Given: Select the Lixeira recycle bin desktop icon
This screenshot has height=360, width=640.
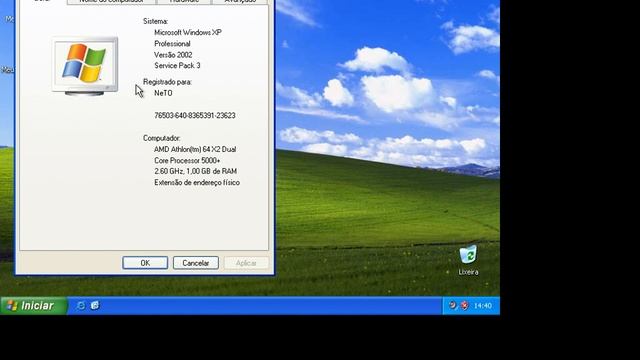Looking at the screenshot, I should [x=468, y=260].
